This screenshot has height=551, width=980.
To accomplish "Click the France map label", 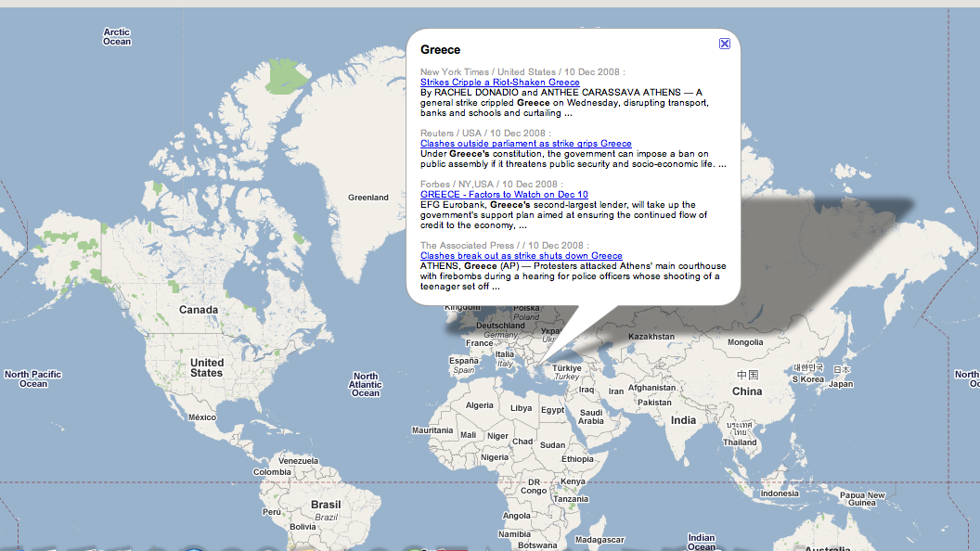I will coord(480,343).
